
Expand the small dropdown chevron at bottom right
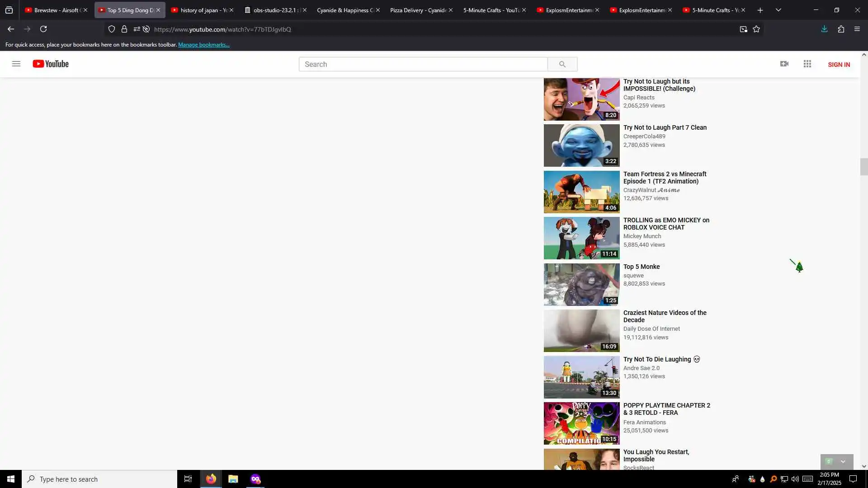point(843,461)
